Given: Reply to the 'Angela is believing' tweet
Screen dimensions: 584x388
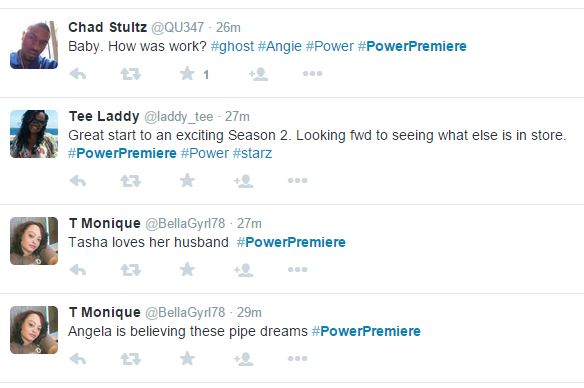Looking at the screenshot, I should pos(78,359).
